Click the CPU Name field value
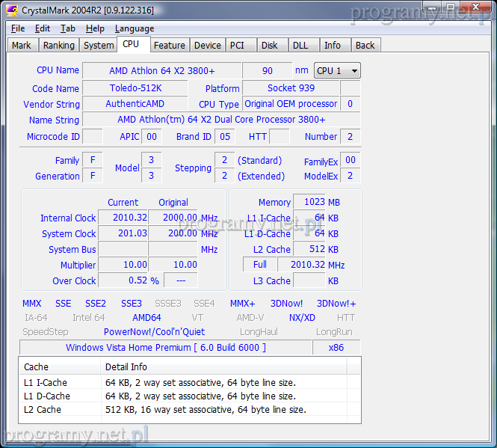This screenshot has width=497, height=448. [x=161, y=70]
